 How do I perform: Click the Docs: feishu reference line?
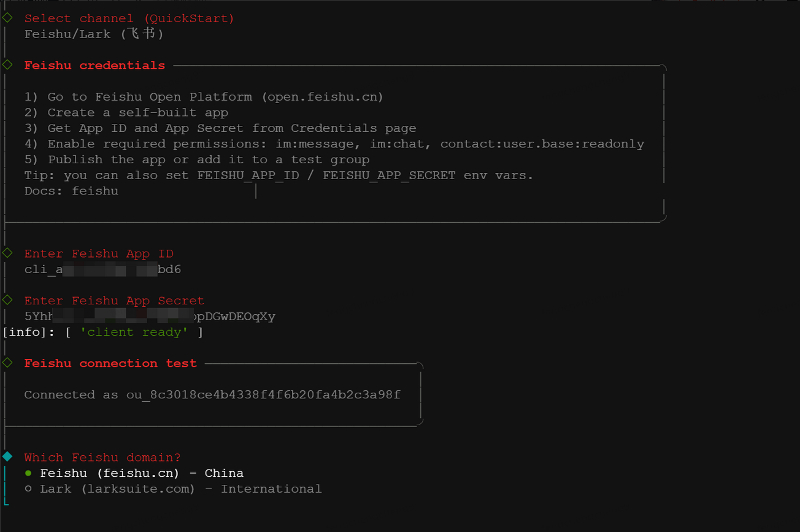[71, 191]
